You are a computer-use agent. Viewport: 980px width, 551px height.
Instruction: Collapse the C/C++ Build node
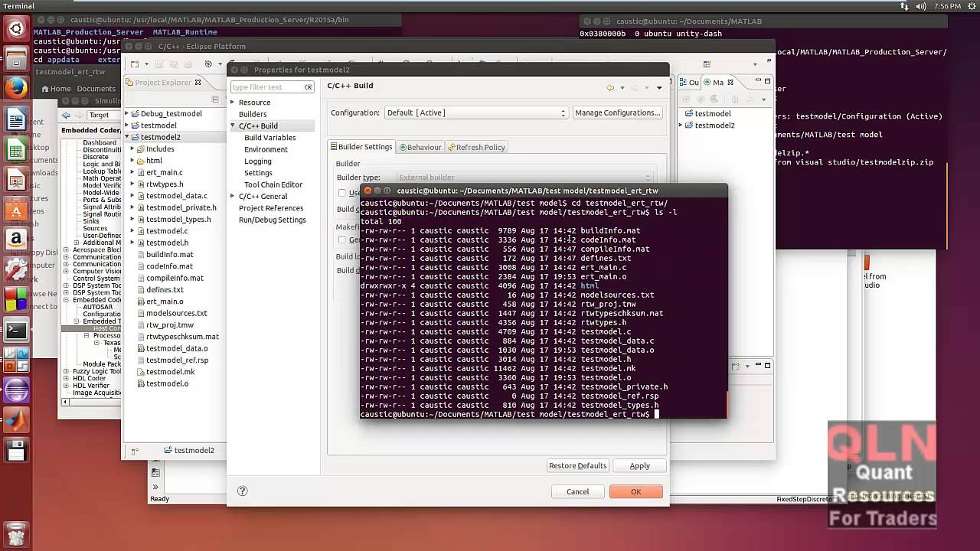point(233,126)
